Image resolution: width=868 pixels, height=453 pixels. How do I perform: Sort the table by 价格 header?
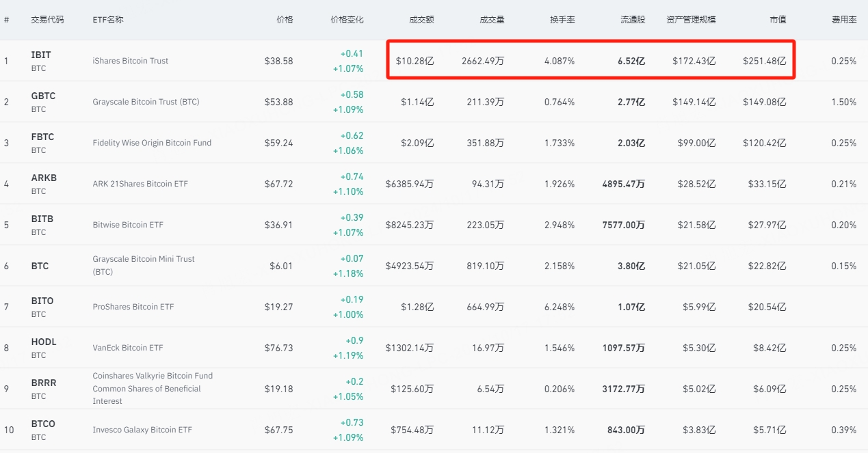285,20
